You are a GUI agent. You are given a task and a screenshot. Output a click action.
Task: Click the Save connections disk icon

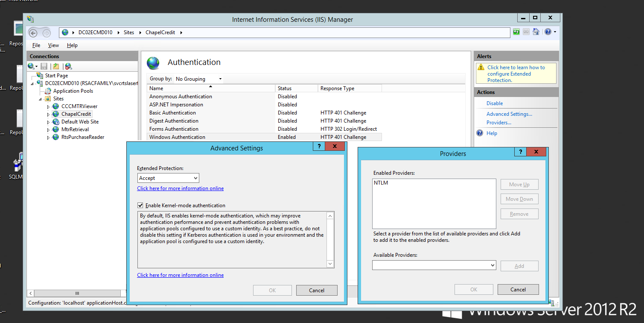[x=44, y=66]
